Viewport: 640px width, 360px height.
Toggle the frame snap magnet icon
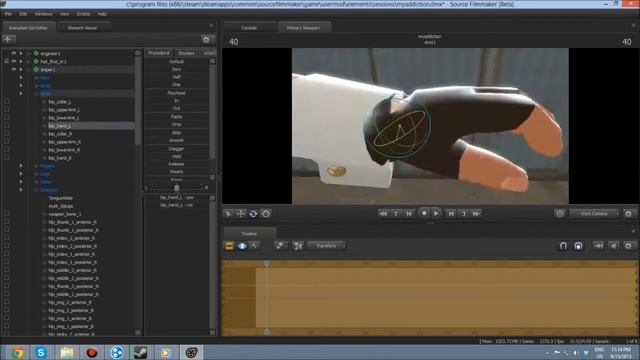click(578, 246)
